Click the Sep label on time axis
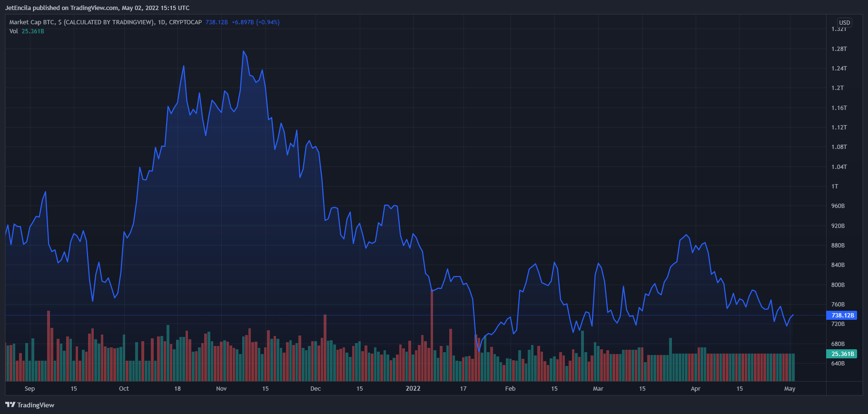Image resolution: width=868 pixels, height=414 pixels. coord(30,389)
